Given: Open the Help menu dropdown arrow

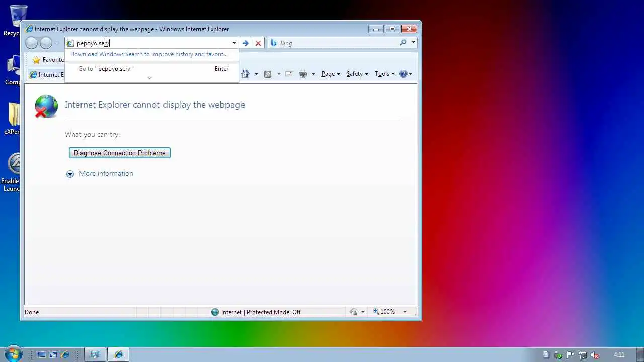Looking at the screenshot, I should pos(410,74).
